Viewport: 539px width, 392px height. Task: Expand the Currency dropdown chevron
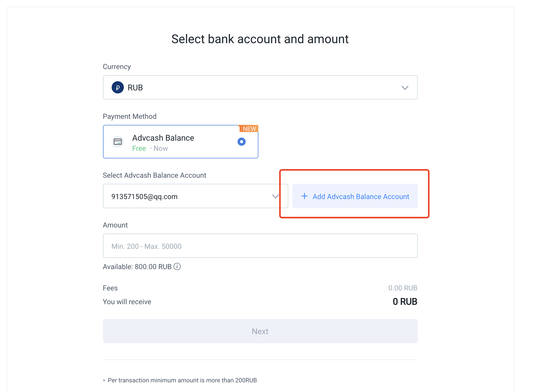pos(405,88)
